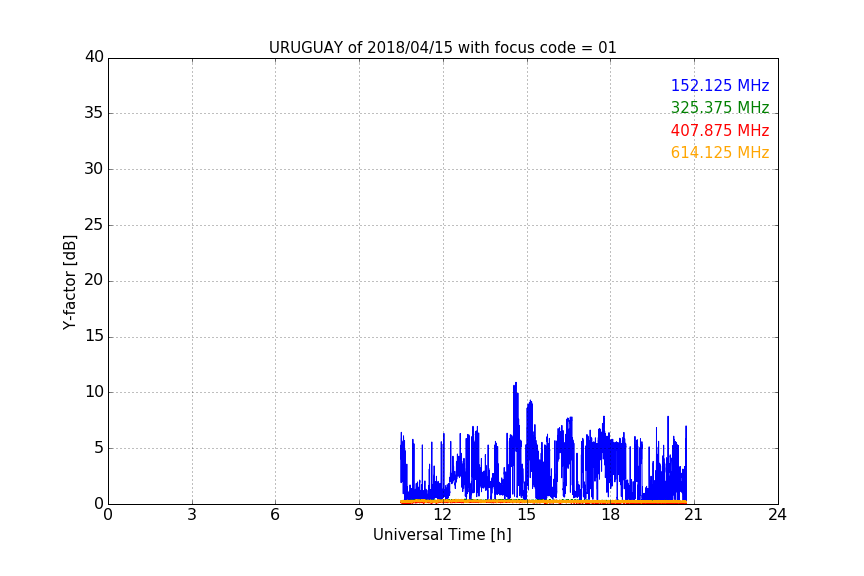Image resolution: width=864 pixels, height=576 pixels.
Task: Click the y-axis tick value 10
Action: click(x=94, y=392)
